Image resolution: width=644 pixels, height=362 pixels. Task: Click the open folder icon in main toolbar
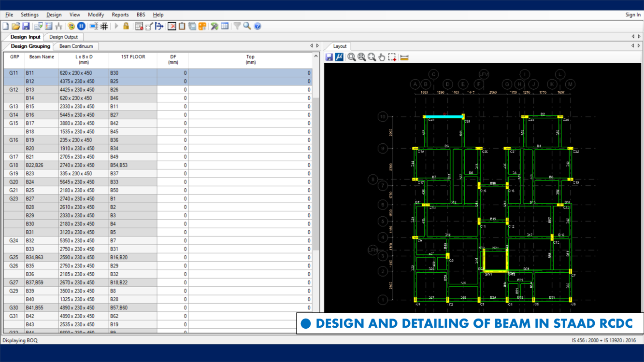point(16,26)
